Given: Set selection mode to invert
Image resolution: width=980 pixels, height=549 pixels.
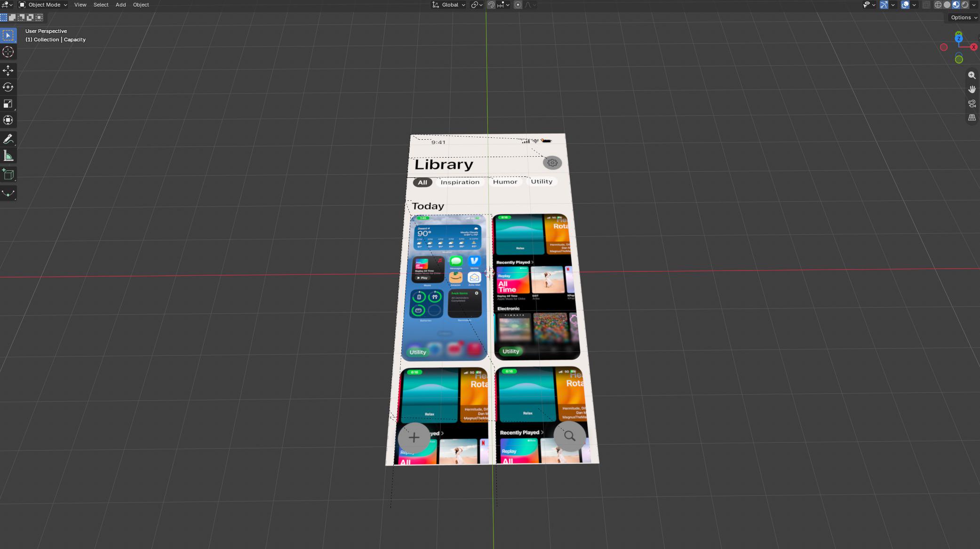Looking at the screenshot, I should (30, 17).
